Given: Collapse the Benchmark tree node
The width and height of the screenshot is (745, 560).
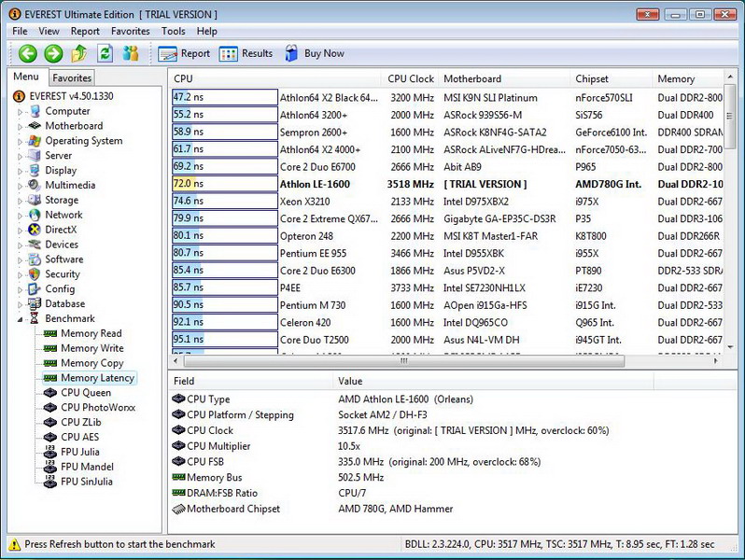Looking at the screenshot, I should tap(21, 319).
